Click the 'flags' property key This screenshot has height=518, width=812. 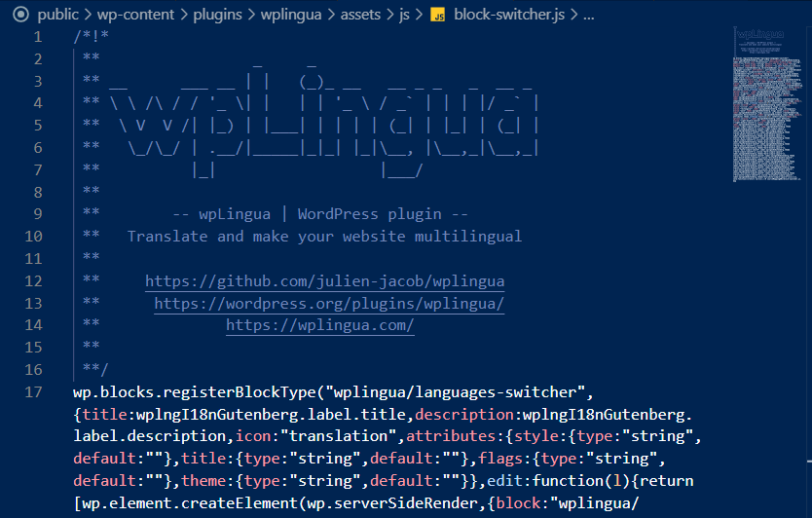click(x=500, y=459)
